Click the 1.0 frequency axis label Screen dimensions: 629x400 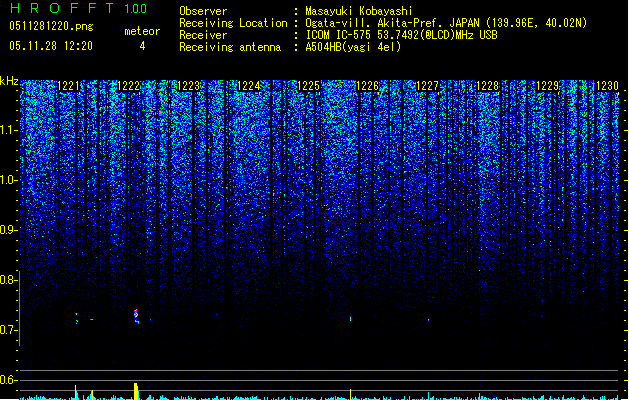(8, 180)
